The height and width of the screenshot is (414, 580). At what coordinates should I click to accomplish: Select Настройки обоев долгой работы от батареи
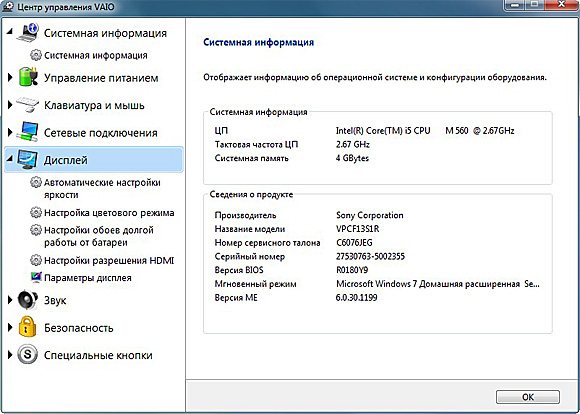99,236
